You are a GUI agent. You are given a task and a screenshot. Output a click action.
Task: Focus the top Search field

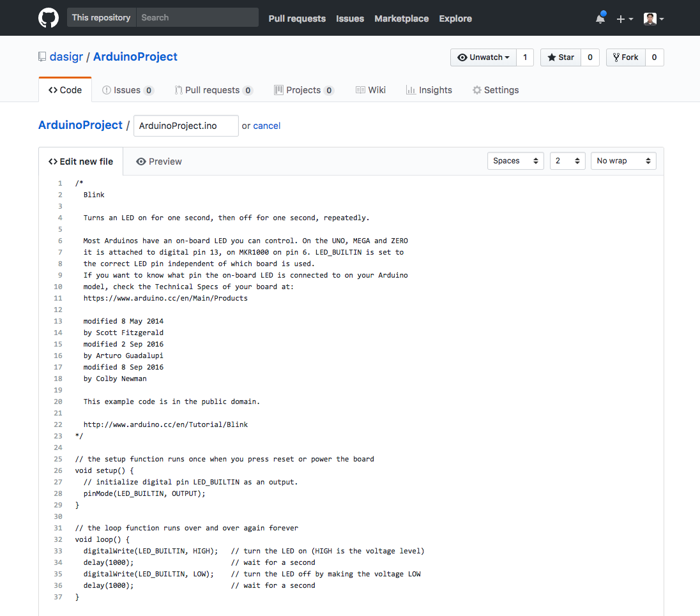click(197, 17)
